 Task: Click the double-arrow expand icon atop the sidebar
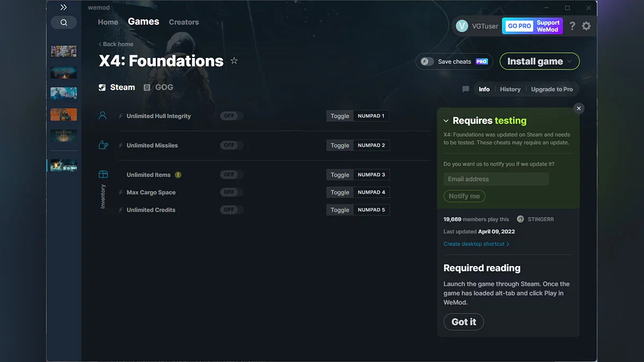[63, 8]
